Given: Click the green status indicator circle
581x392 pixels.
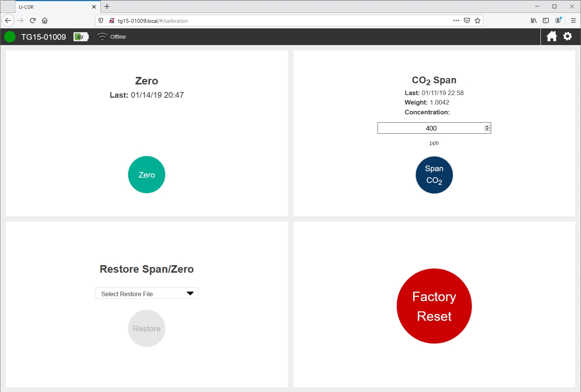Looking at the screenshot, I should [x=10, y=37].
